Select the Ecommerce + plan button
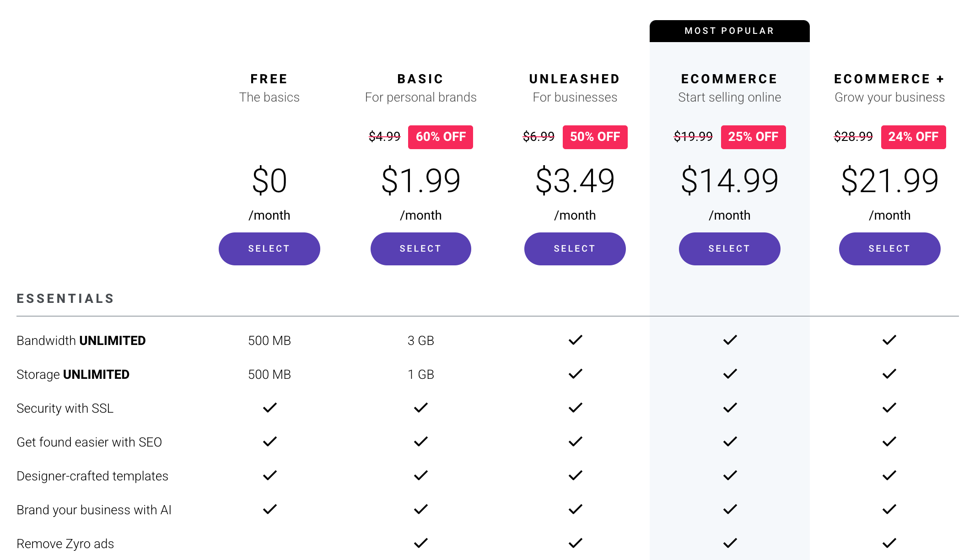The image size is (980, 560). pyautogui.click(x=889, y=248)
